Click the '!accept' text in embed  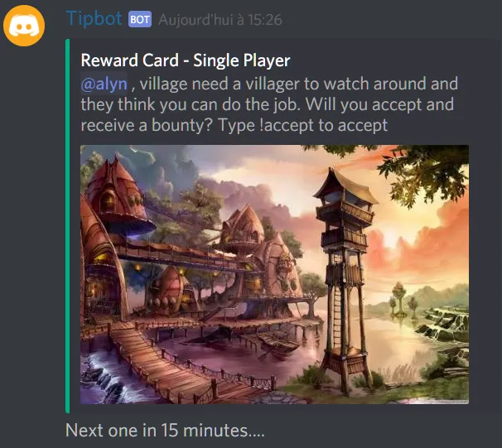pos(287,125)
